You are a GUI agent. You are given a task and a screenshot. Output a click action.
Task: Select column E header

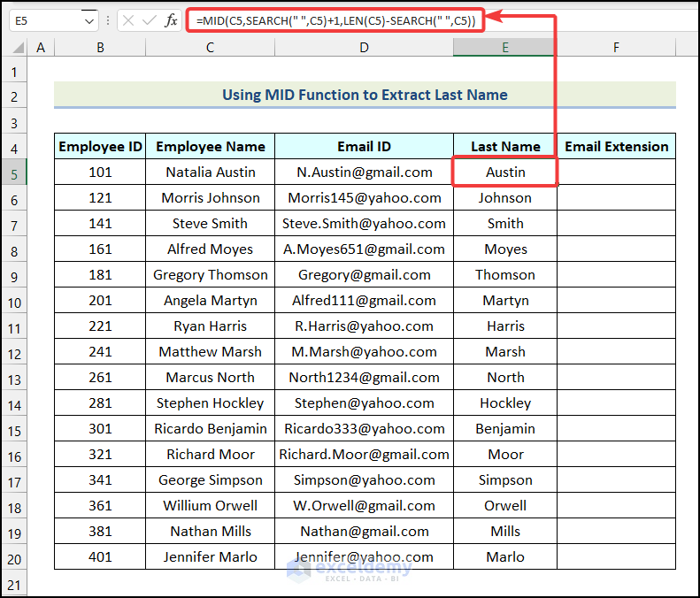(505, 47)
